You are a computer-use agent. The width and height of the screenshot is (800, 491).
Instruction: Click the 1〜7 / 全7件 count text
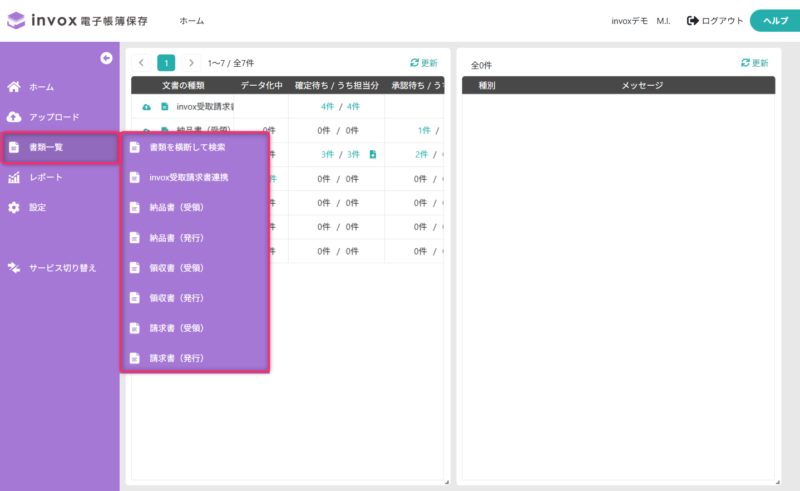pyautogui.click(x=231, y=63)
